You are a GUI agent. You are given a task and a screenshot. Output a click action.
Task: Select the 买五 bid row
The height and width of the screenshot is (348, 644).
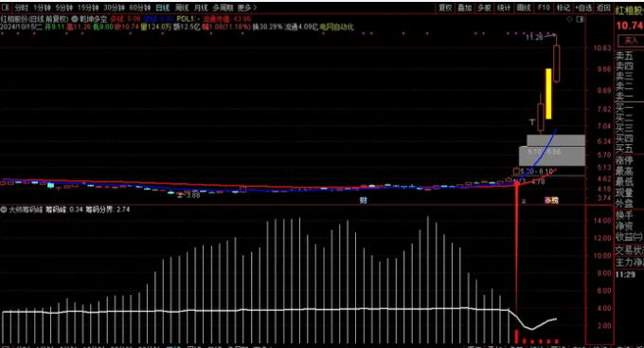624,149
